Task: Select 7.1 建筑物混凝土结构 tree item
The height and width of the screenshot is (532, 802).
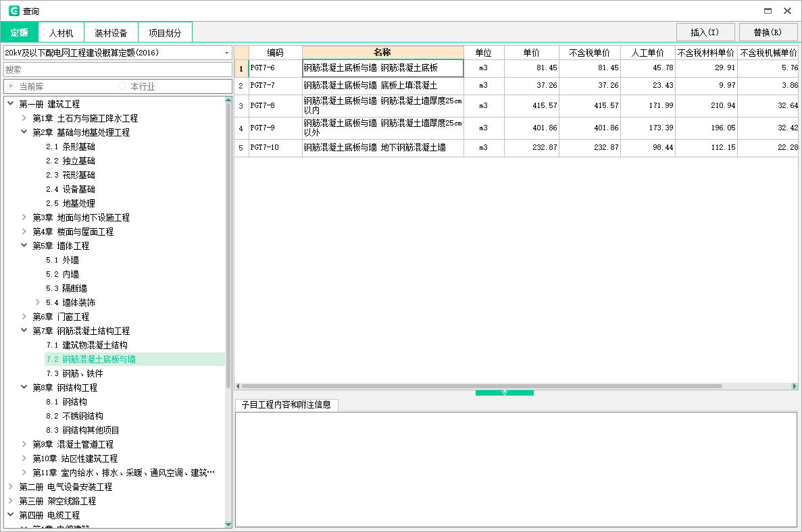Action: (x=87, y=345)
